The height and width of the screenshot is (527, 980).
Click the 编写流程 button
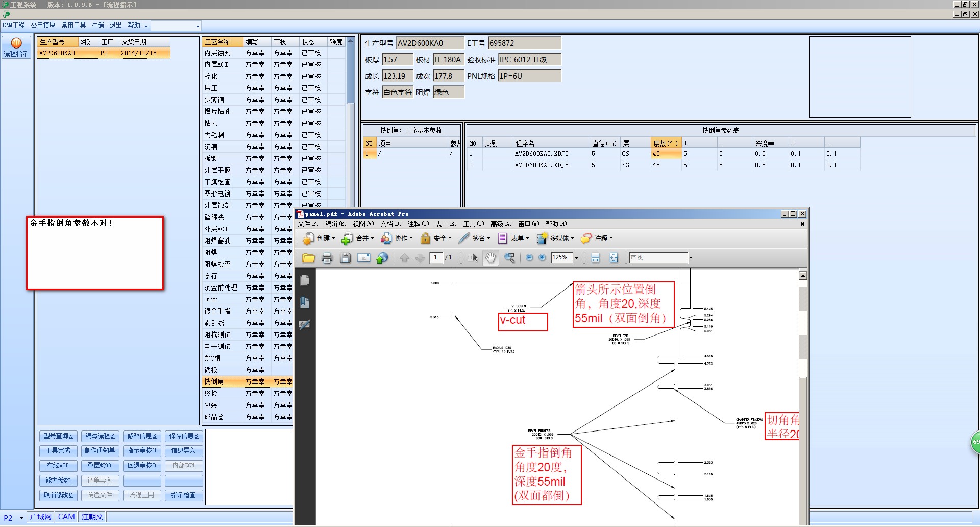(100, 436)
